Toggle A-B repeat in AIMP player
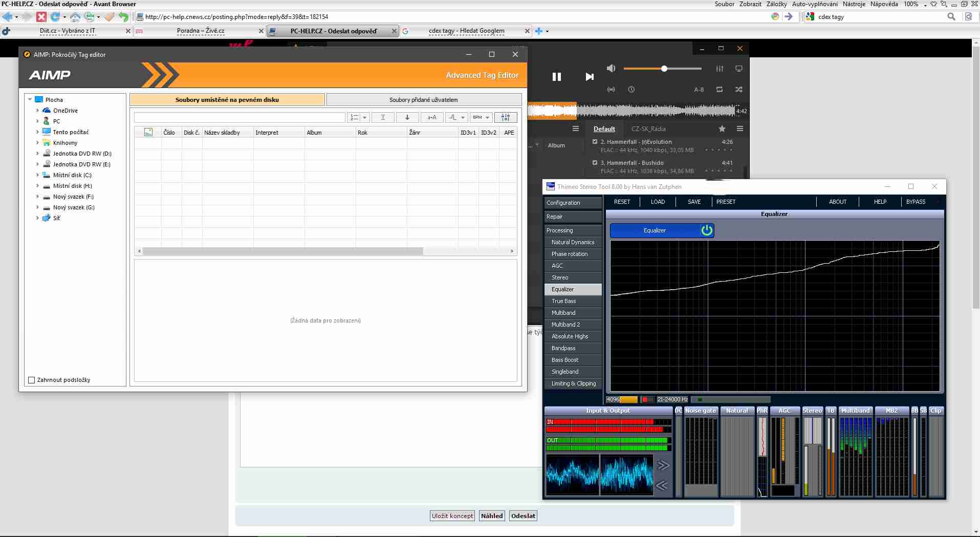980x537 pixels. pos(699,90)
